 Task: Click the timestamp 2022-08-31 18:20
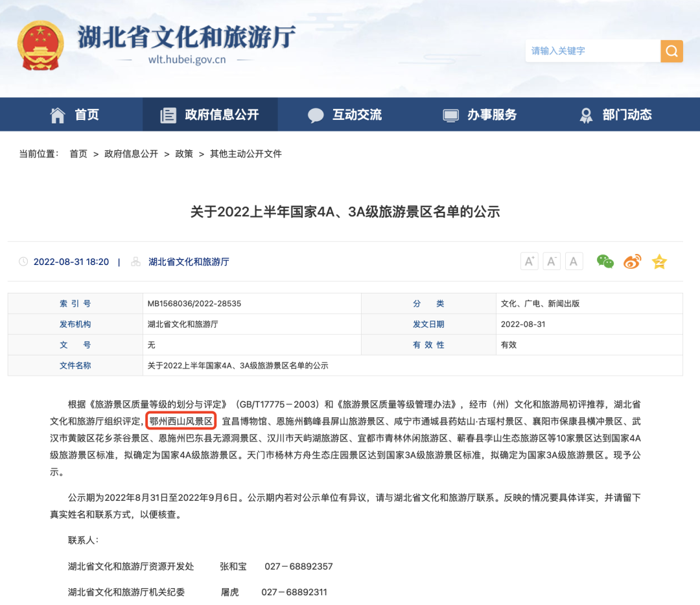[71, 262]
